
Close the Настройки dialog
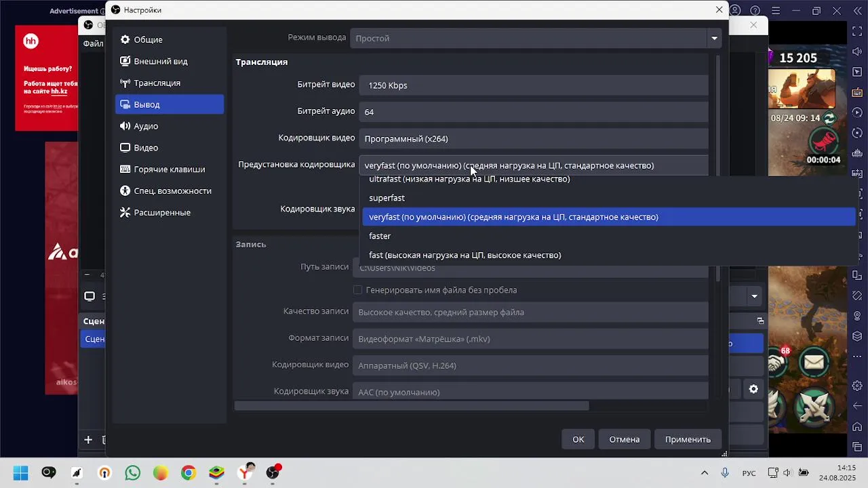coord(719,9)
